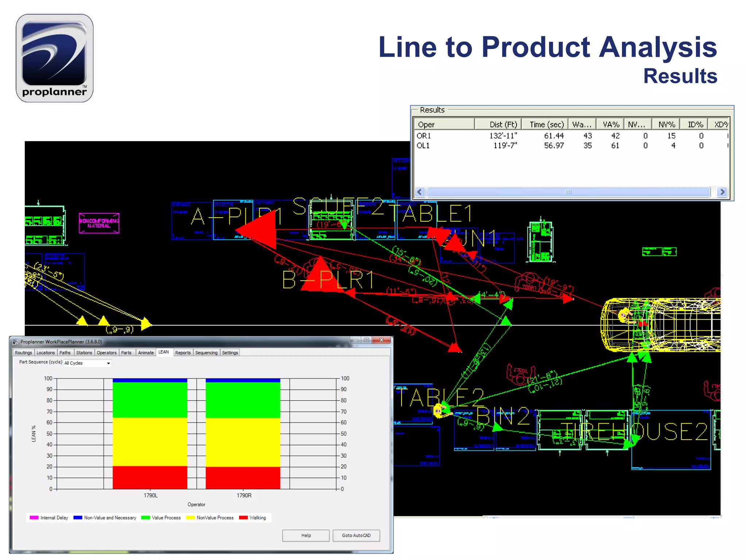Open the Sequencing tab

pos(206,353)
